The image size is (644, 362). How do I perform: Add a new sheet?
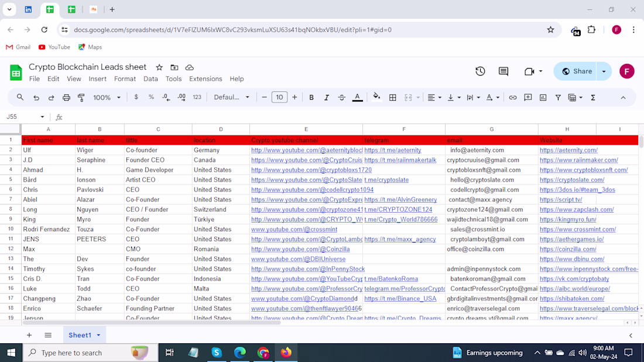29,335
